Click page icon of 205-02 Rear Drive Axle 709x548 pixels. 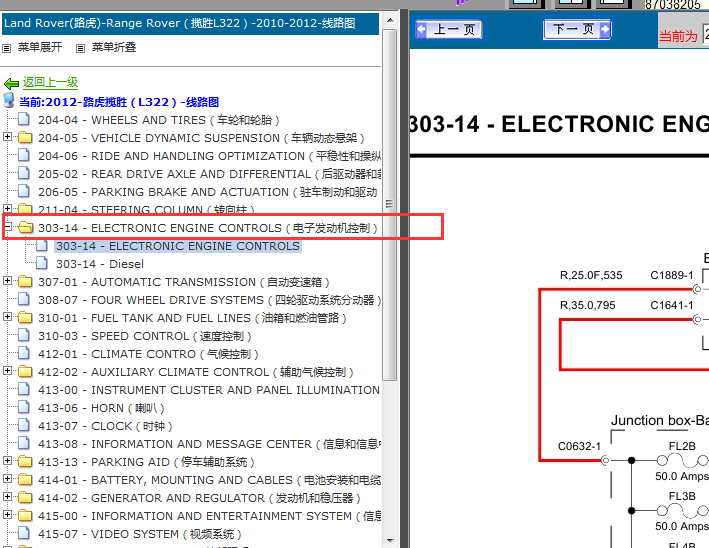coord(24,174)
